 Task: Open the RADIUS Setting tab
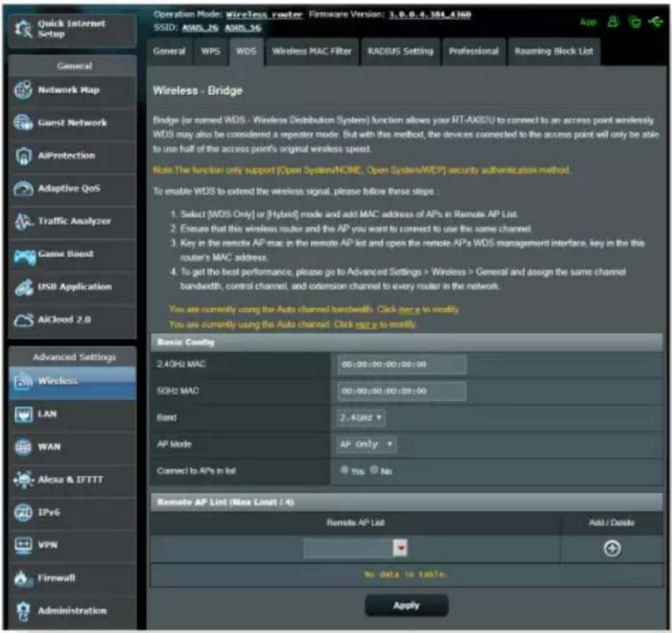[x=400, y=51]
